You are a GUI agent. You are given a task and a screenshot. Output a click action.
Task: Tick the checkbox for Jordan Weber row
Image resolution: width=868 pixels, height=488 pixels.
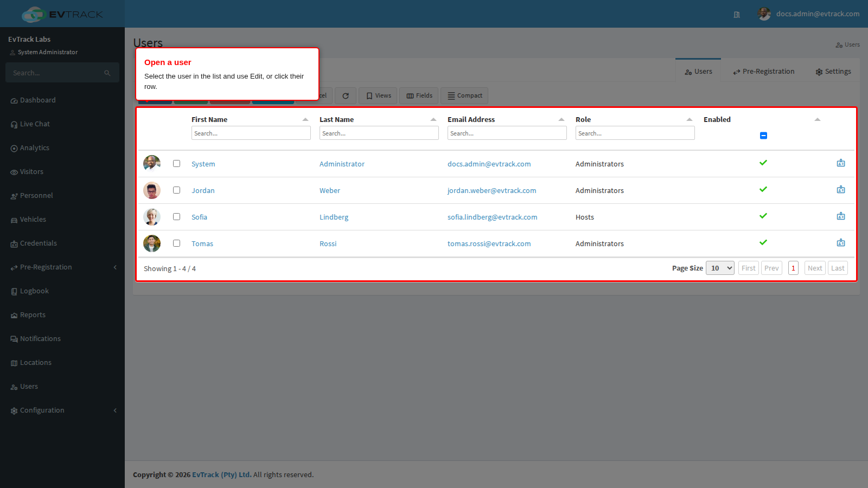176,190
